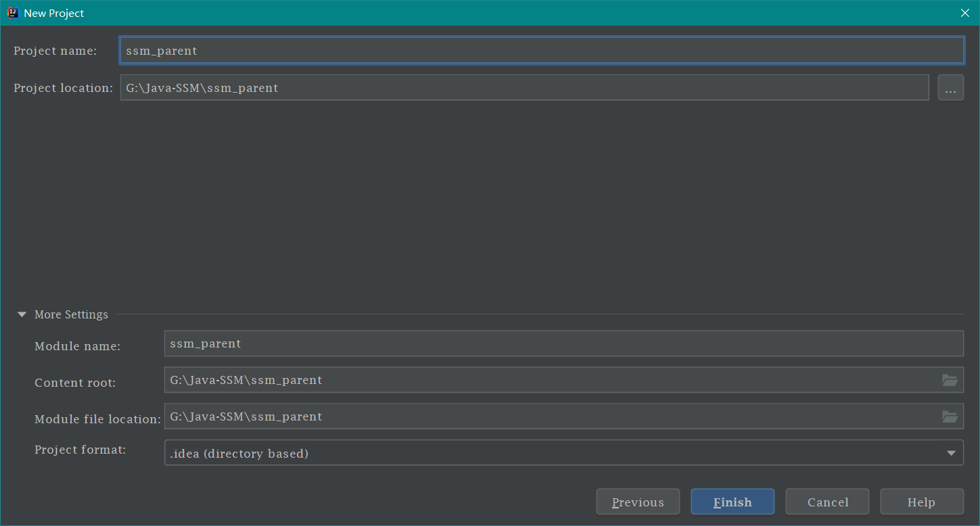
Task: Browse for project location with ellipsis button
Action: 950,88
